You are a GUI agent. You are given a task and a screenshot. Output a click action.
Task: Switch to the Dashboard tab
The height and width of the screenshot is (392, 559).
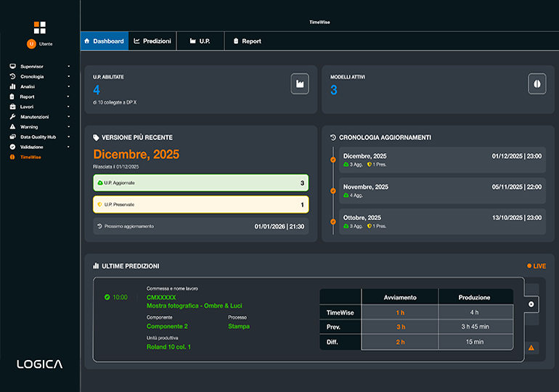tap(105, 41)
